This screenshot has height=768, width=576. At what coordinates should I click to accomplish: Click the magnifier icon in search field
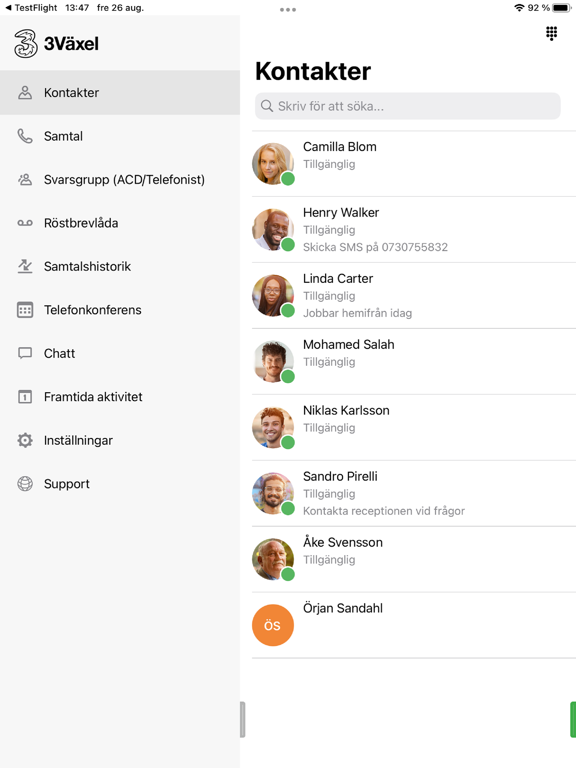(x=267, y=106)
